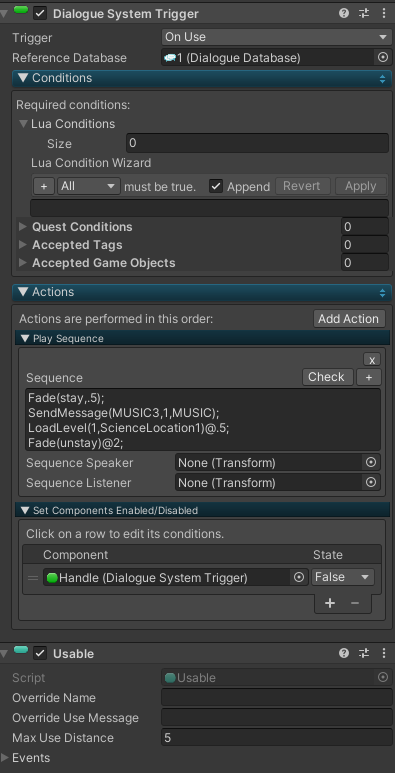Add row with plus in component list
This screenshot has height=773, width=395.
[330, 603]
